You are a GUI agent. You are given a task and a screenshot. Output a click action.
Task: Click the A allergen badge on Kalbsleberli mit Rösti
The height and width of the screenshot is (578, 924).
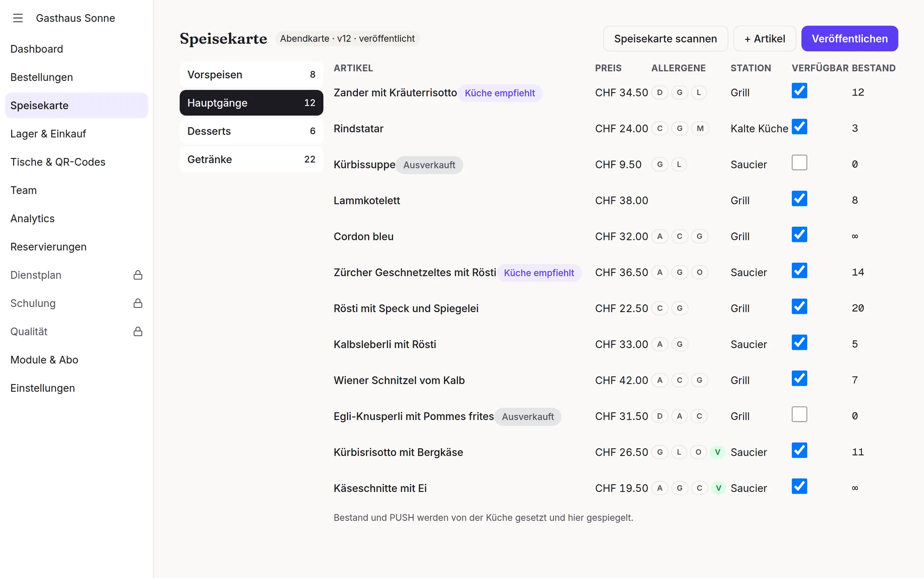[660, 344]
